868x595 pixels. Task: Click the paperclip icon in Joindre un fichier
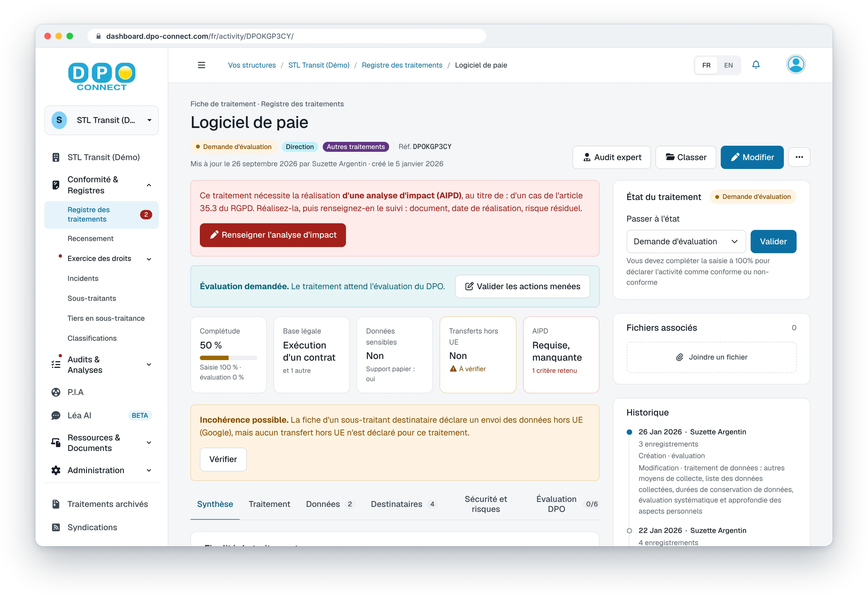[680, 357]
